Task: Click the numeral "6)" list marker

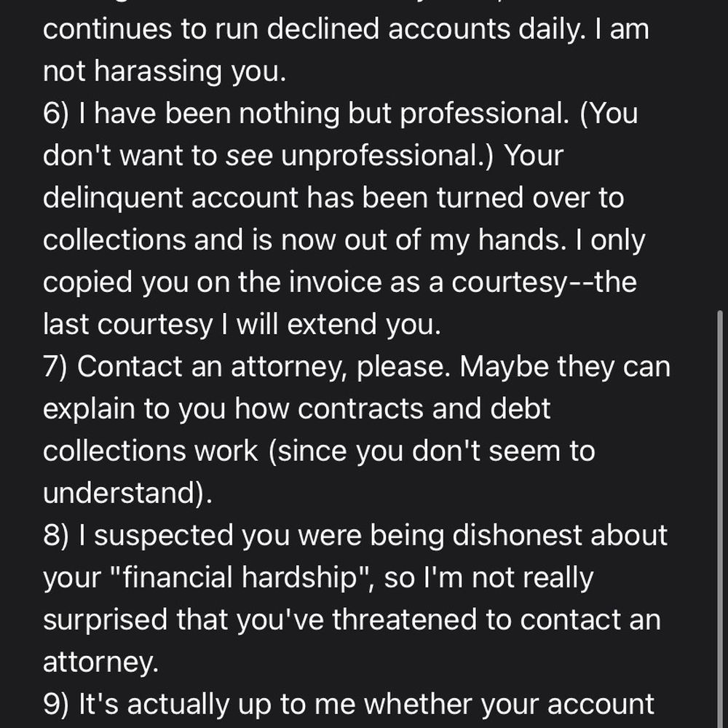Action: pyautogui.click(x=56, y=114)
